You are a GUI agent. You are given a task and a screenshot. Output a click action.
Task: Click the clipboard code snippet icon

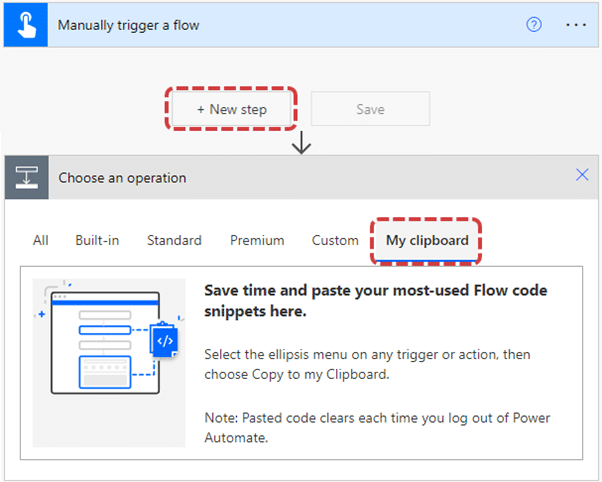(164, 341)
